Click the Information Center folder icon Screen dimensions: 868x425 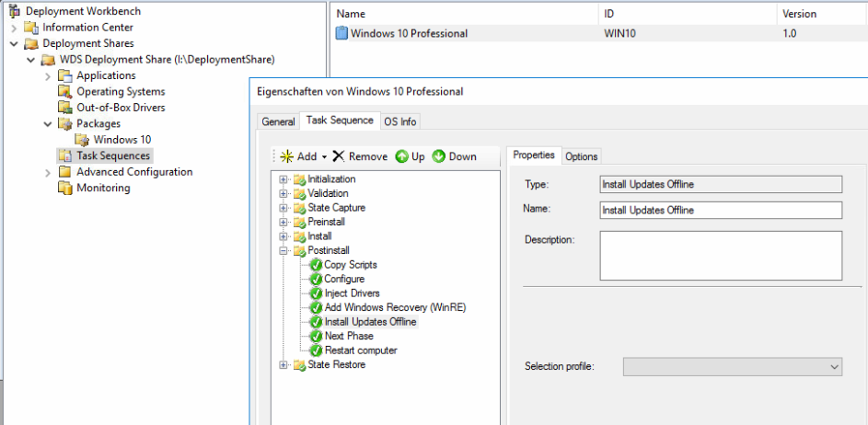(31, 27)
